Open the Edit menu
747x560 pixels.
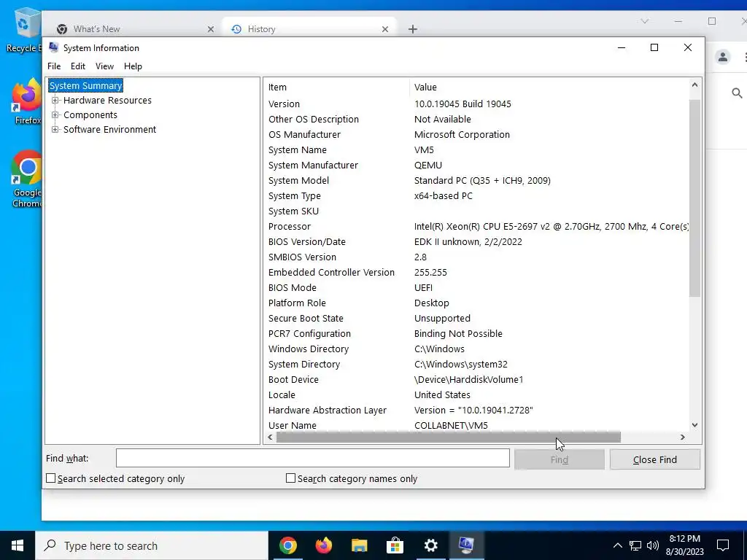click(x=77, y=66)
